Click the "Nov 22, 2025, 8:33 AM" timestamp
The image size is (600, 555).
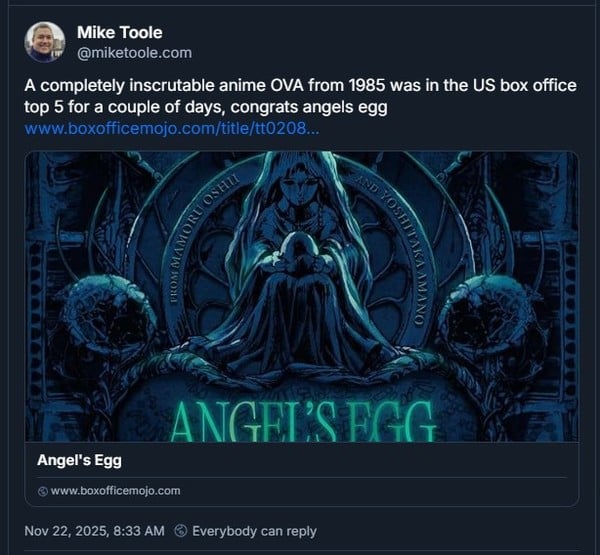(94, 531)
